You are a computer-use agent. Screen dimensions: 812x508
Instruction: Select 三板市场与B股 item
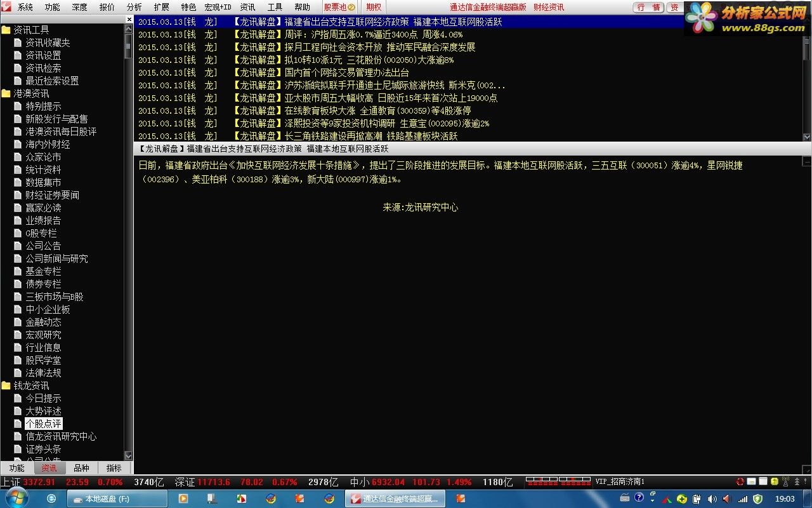[x=54, y=297]
